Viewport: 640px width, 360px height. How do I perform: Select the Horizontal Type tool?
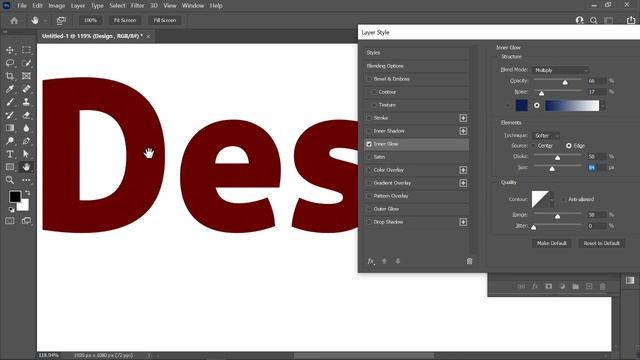(x=10, y=154)
